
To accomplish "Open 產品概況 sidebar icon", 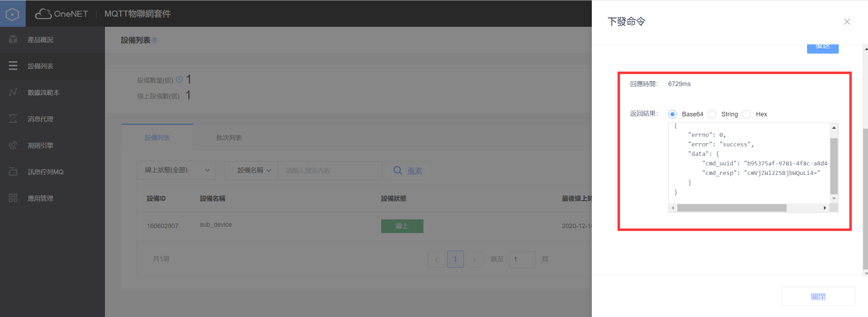I will 13,39.
